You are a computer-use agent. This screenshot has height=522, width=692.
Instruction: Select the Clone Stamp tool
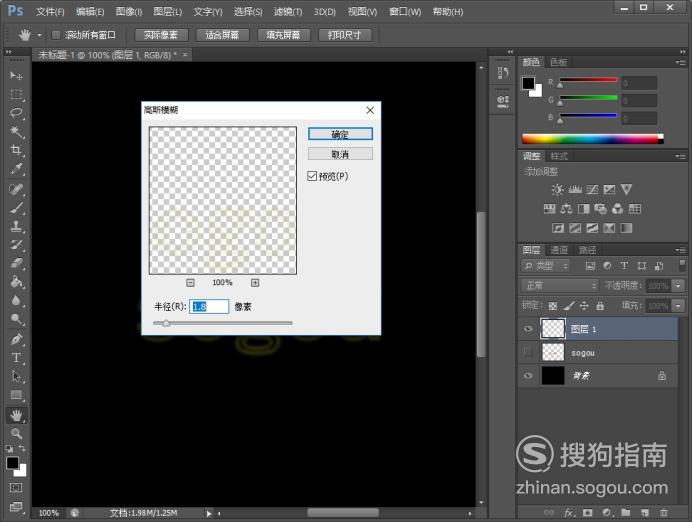click(x=16, y=226)
